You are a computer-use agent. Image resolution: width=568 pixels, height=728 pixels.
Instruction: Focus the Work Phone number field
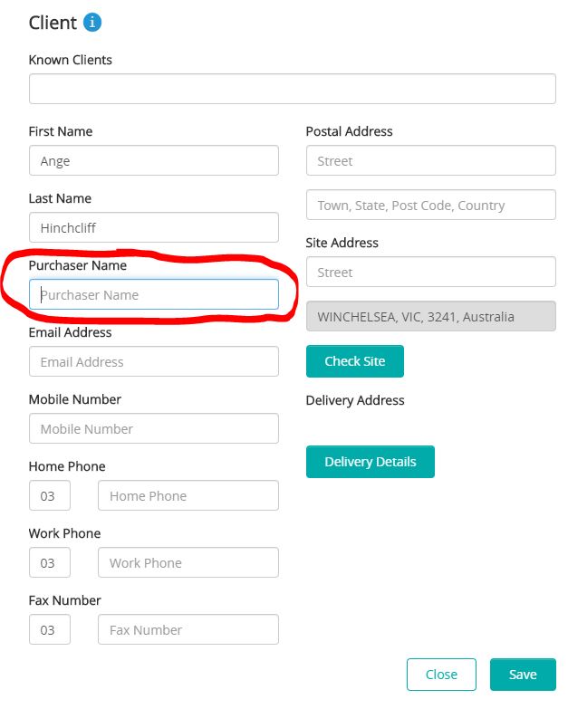click(188, 563)
